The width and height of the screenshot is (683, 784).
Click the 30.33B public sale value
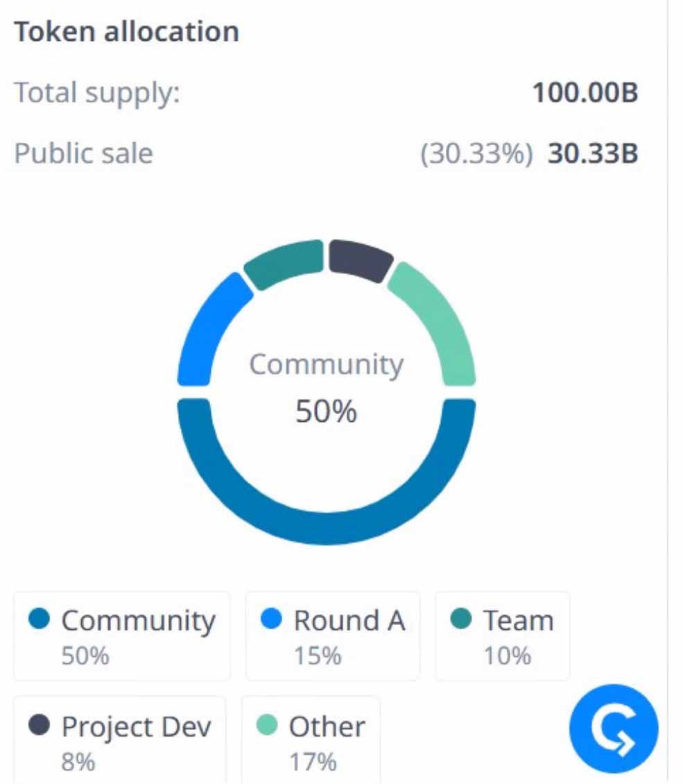[x=592, y=153]
